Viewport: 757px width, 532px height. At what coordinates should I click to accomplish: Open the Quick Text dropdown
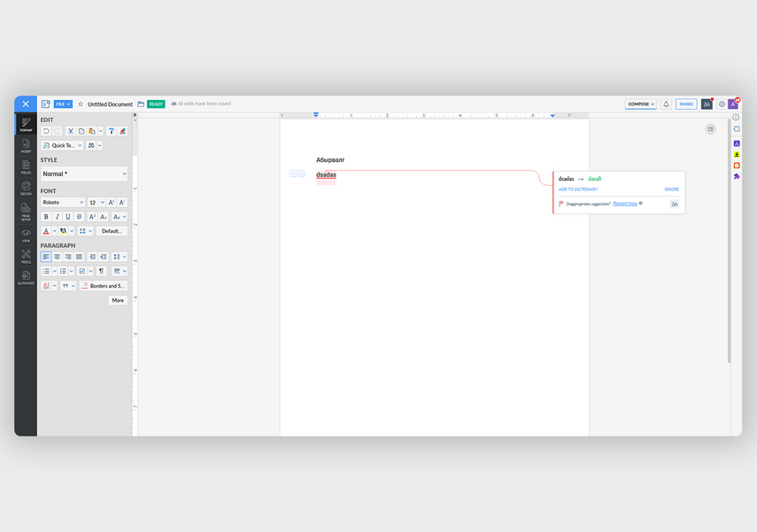[62, 145]
